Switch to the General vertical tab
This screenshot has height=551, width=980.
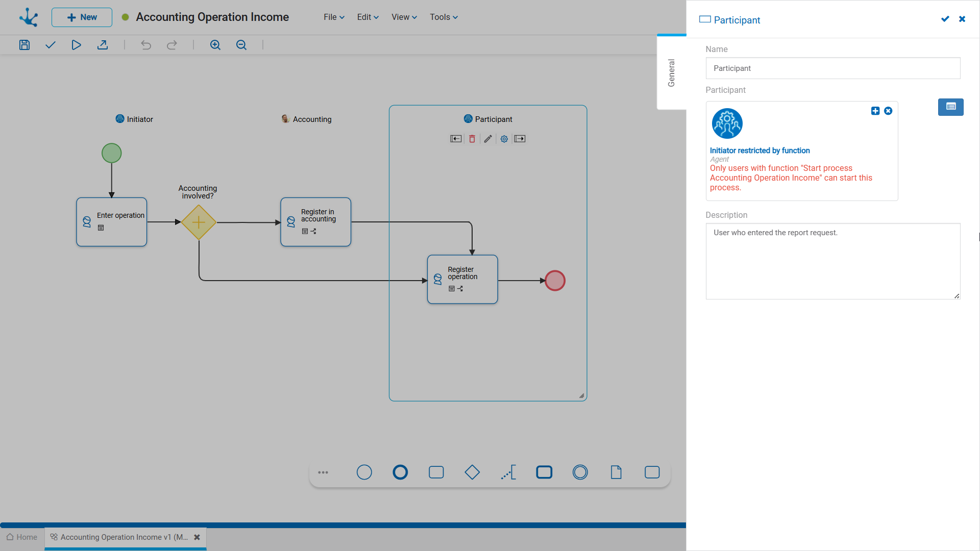click(672, 72)
